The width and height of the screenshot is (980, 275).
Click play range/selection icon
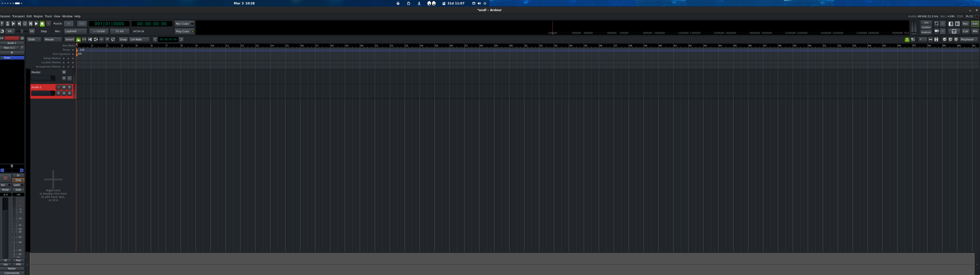tap(31, 24)
